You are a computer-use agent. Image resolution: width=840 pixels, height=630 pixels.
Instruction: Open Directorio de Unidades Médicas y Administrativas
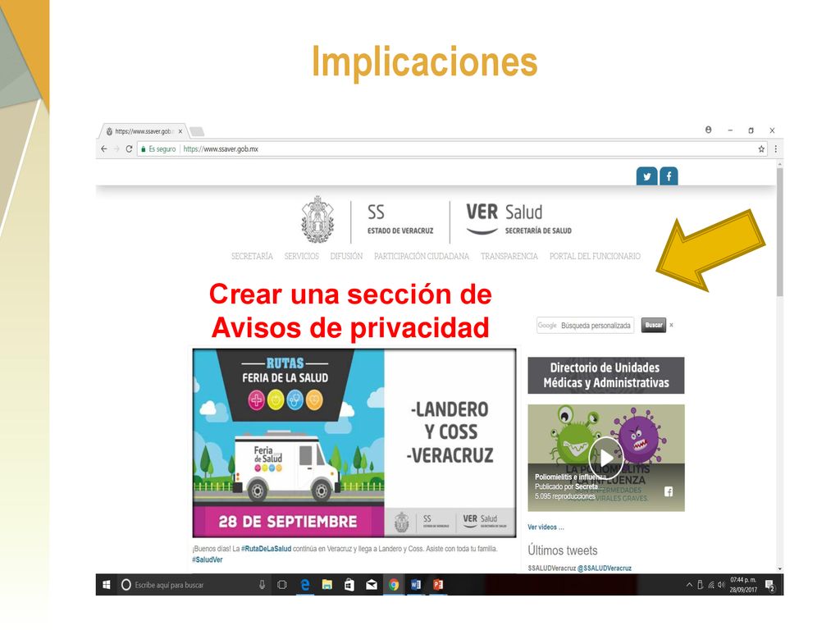coord(606,375)
